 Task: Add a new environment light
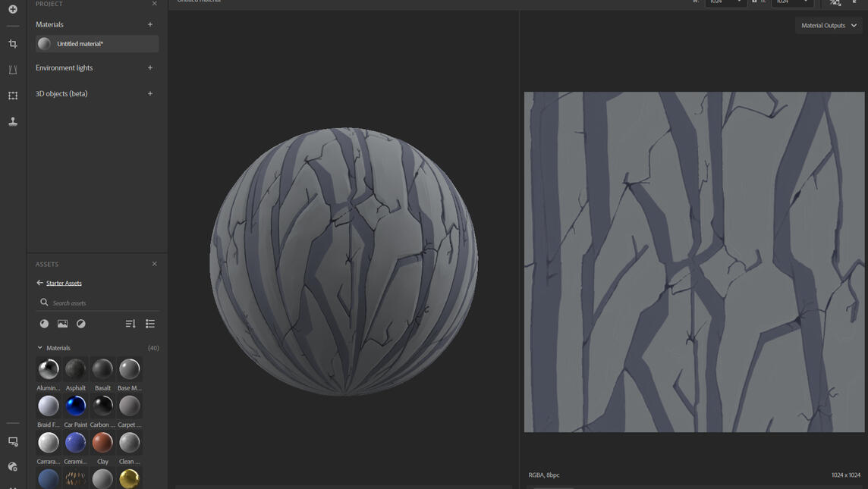pyautogui.click(x=150, y=67)
